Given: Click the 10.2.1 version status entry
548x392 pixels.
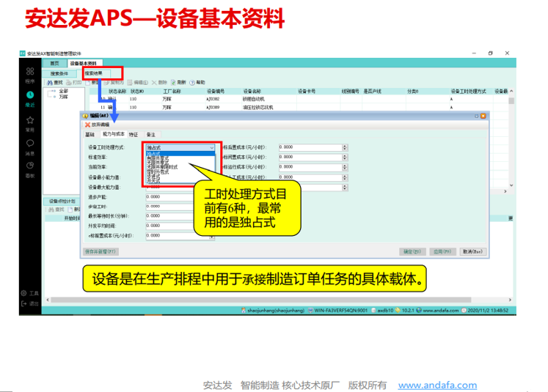Looking at the screenshot, I should 404,311.
